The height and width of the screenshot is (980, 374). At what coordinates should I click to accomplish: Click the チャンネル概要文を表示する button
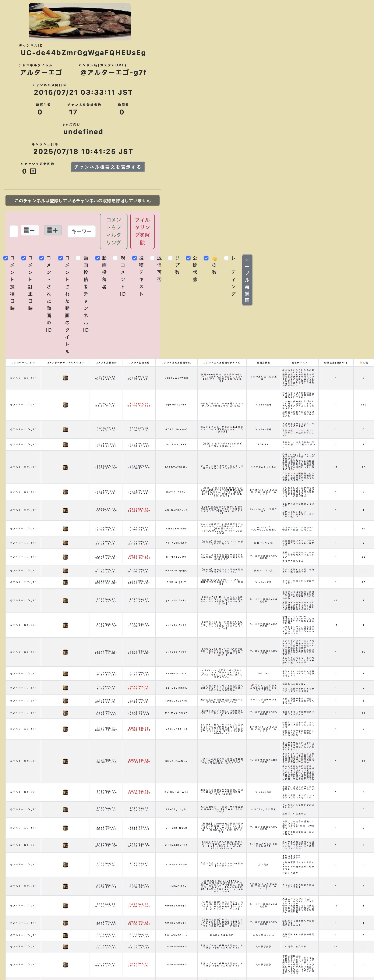pos(108,167)
